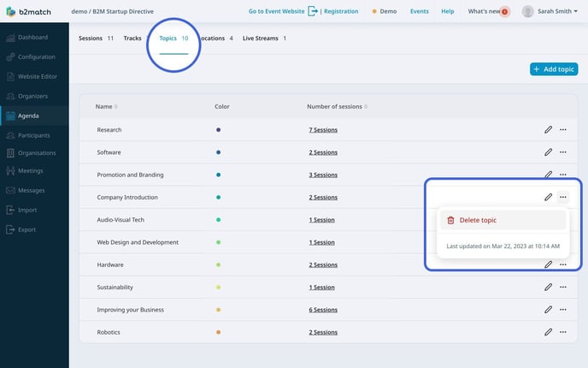Open Export in the sidebar

tap(34, 229)
